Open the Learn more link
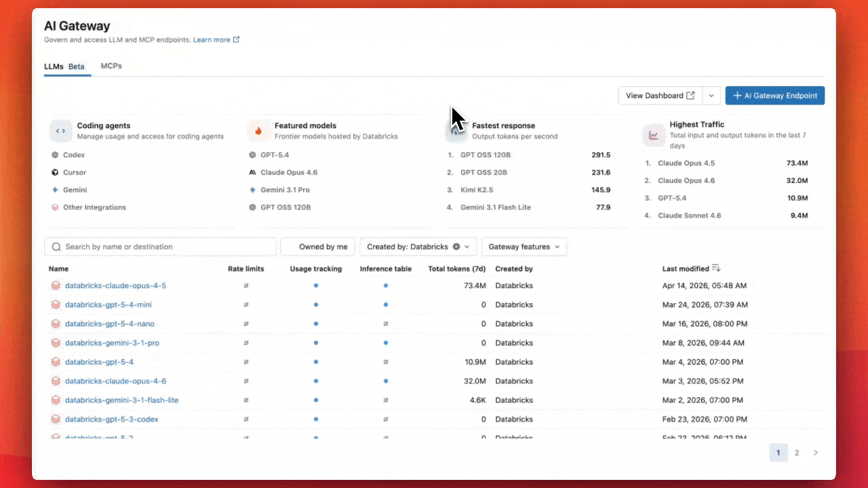 tap(213, 39)
